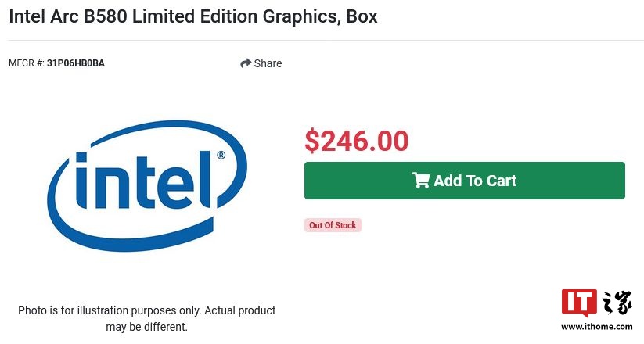
Task: Click the Add To Cart text label
Action: pos(475,181)
